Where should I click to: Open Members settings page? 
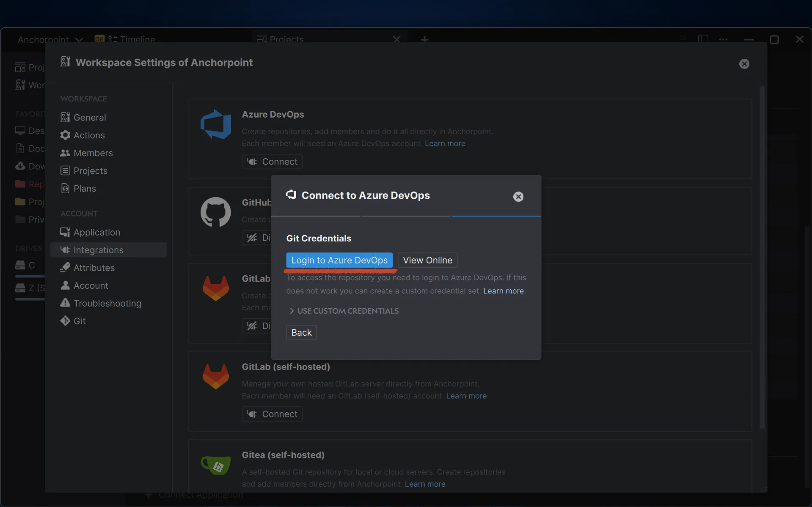(x=109, y=153)
